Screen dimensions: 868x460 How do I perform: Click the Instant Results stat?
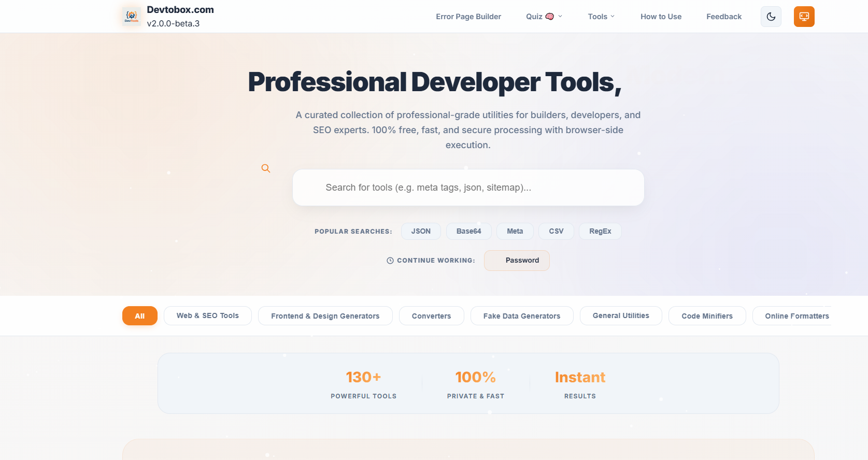(580, 384)
